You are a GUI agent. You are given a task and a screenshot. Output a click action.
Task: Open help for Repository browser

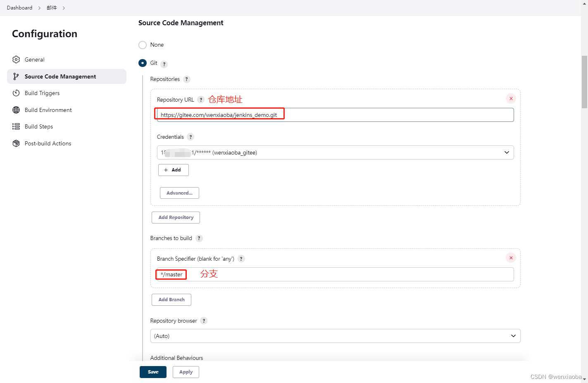[x=204, y=321]
